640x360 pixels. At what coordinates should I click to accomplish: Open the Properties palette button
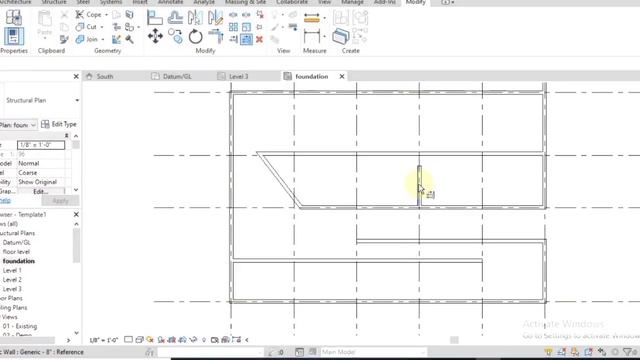coord(13,37)
